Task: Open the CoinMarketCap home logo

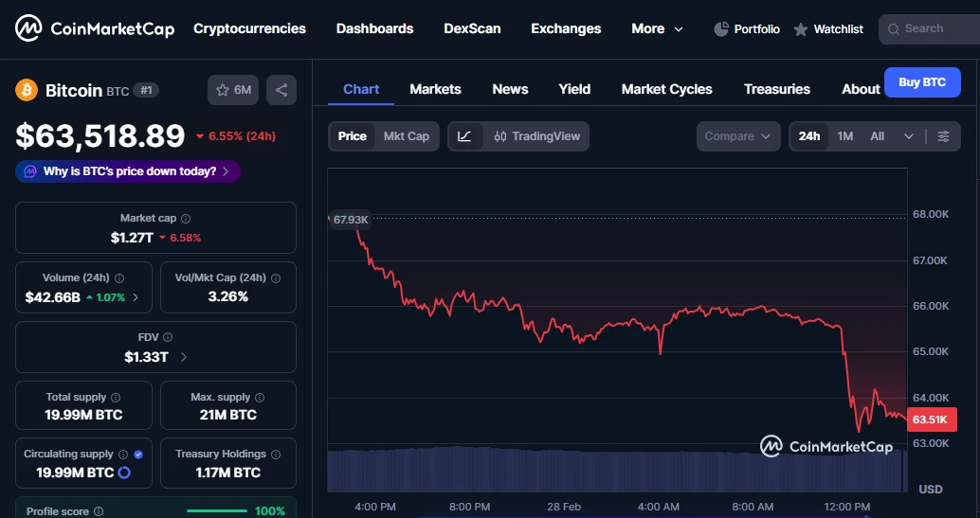Action: click(x=95, y=28)
